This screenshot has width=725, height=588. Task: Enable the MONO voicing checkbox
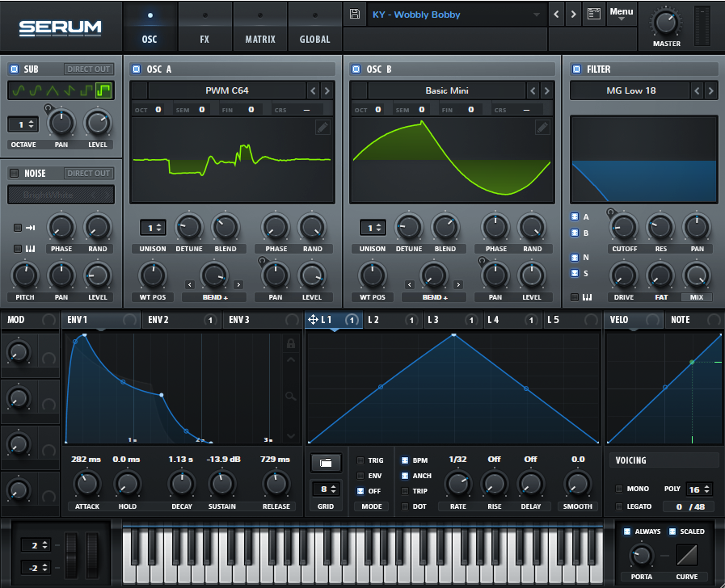[x=619, y=489]
